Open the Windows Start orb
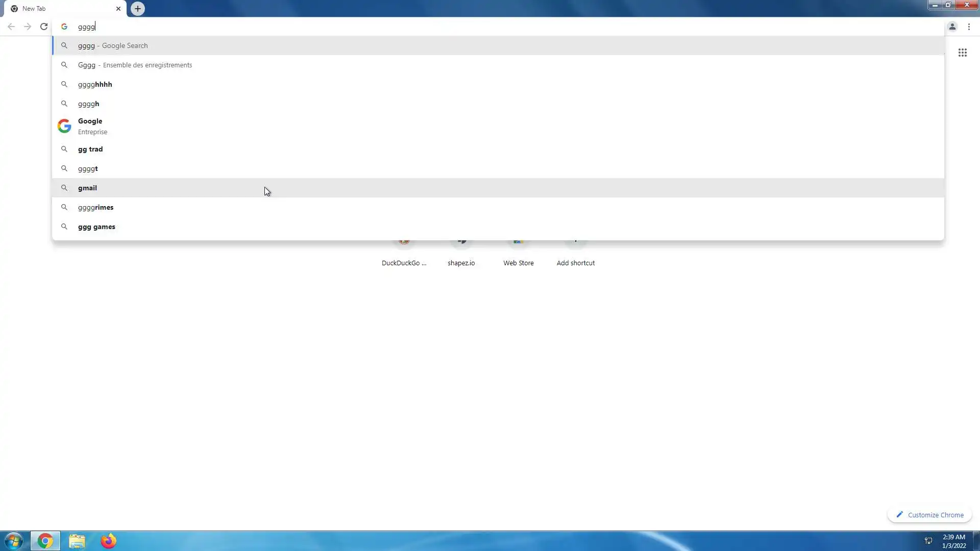Screen dimensions: 980x551 pos(14,541)
